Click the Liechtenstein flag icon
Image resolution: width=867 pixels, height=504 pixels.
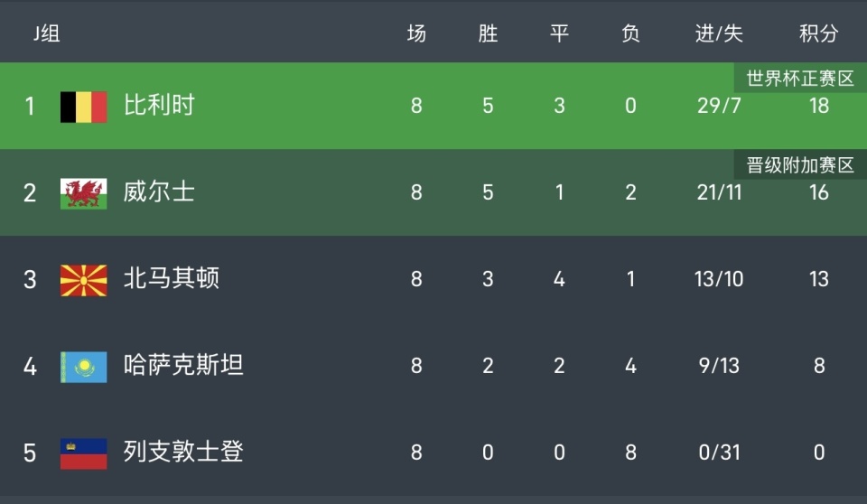click(x=83, y=453)
